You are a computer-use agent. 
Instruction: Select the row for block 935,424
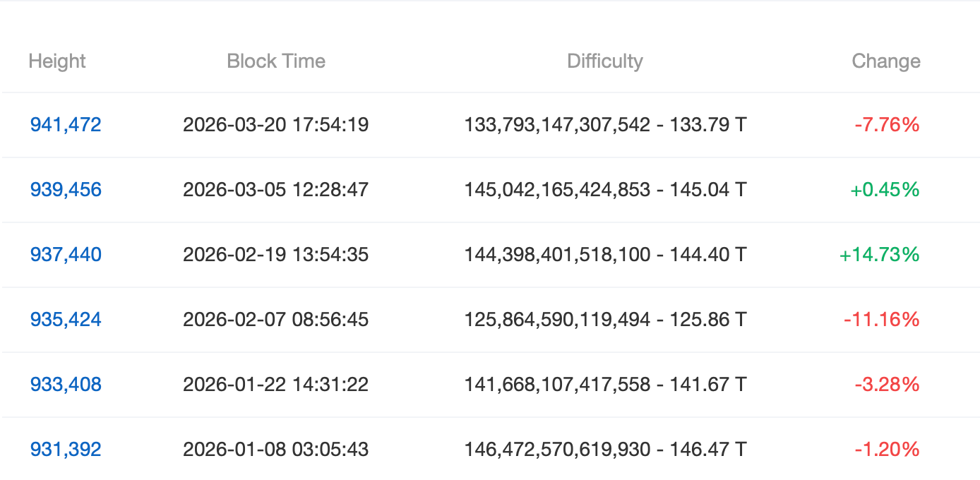coord(490,319)
